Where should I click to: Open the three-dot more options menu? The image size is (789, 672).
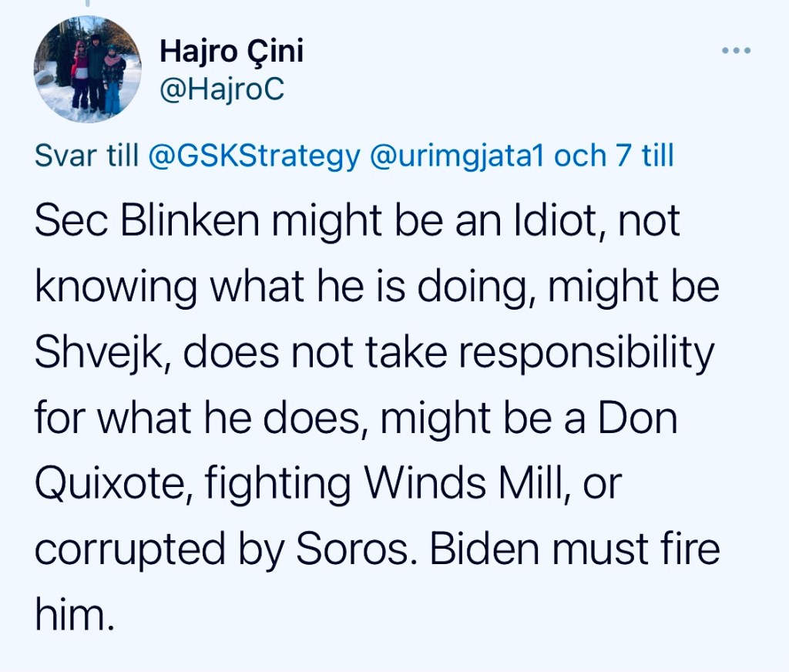point(735,51)
